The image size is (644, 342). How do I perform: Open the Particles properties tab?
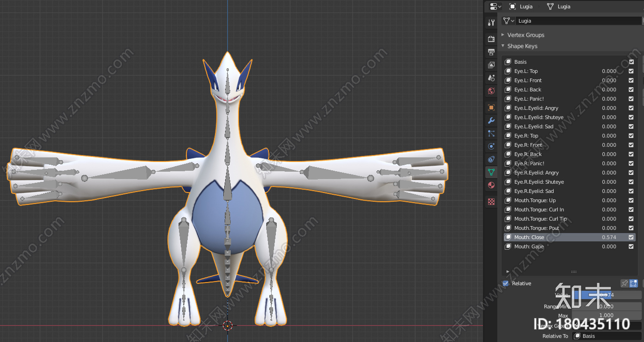(491, 133)
